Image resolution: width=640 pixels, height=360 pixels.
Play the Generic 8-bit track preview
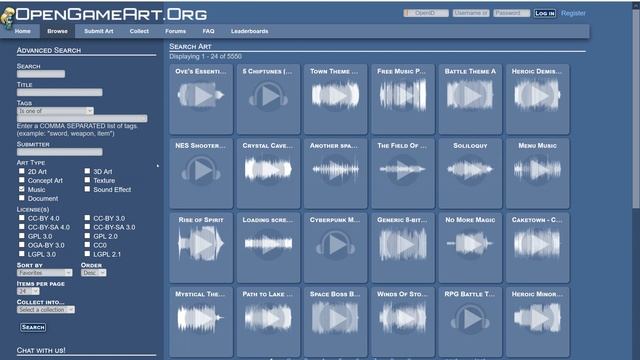403,244
